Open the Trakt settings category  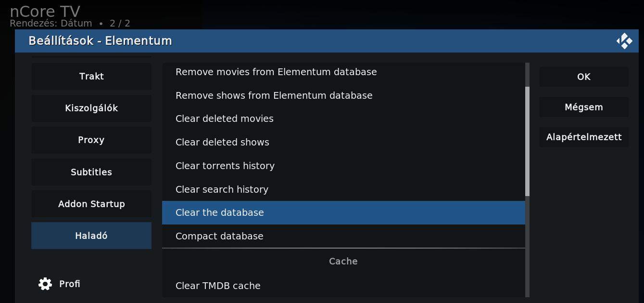pyautogui.click(x=91, y=77)
